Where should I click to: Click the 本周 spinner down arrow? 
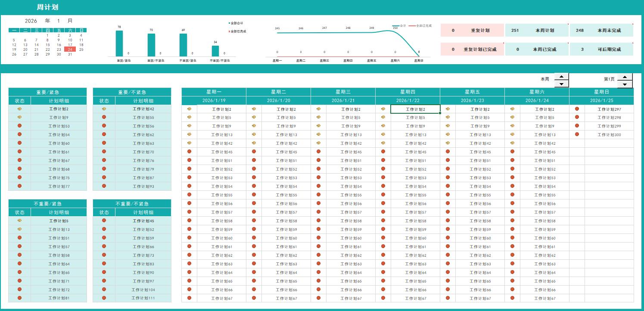pos(561,84)
